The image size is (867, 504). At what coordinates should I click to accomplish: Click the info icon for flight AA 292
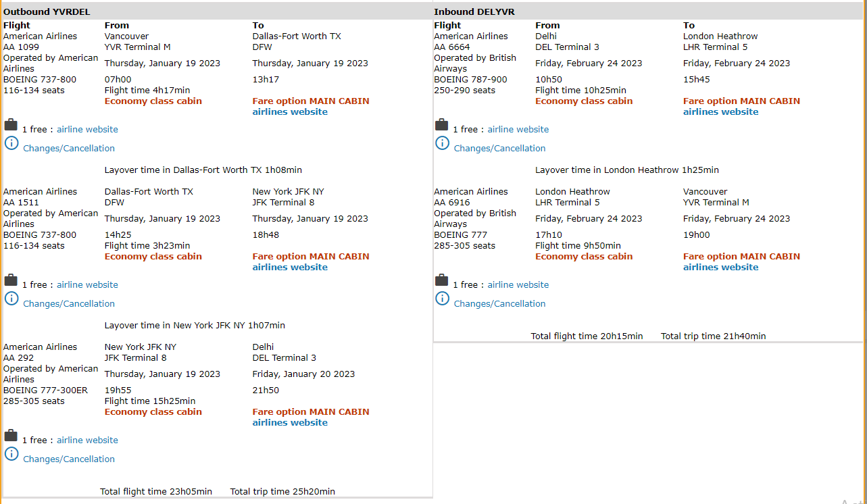pos(11,454)
